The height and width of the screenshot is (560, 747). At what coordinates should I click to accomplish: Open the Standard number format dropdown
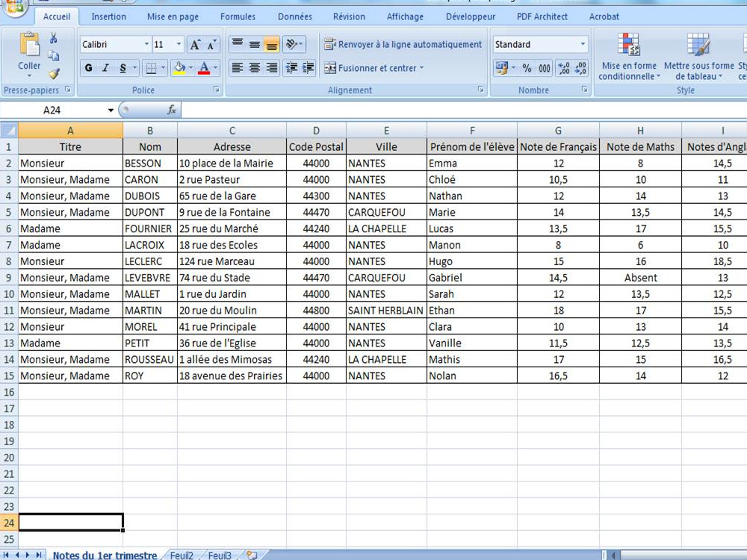[583, 44]
